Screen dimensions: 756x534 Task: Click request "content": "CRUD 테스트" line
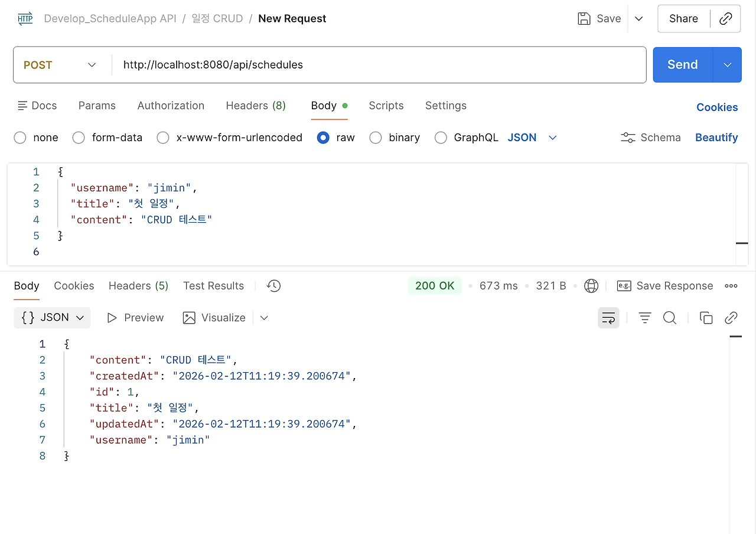141,220
